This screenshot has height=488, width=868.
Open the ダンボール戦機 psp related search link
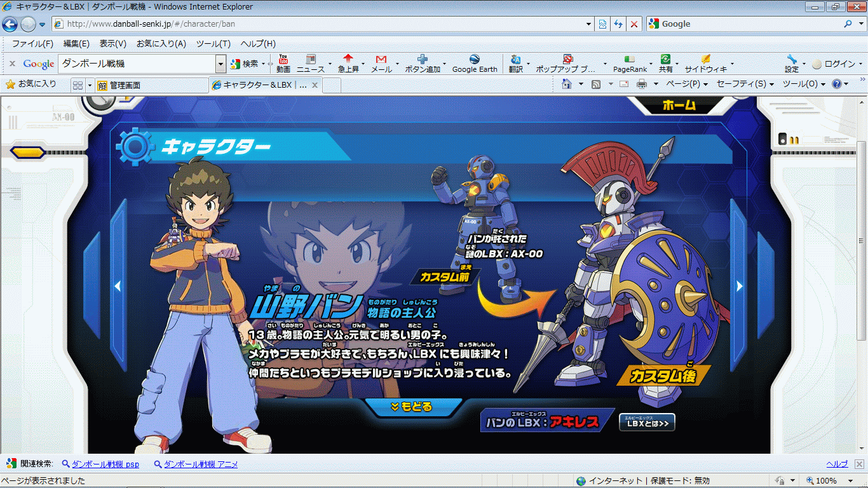[x=105, y=464]
